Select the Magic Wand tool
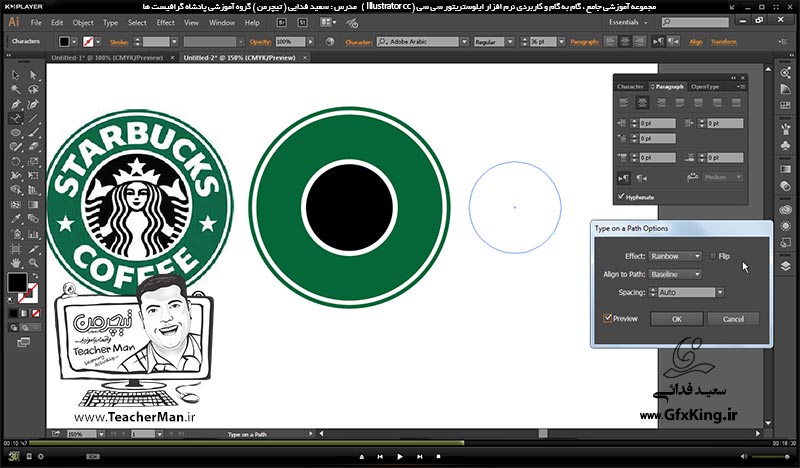 click(16, 90)
